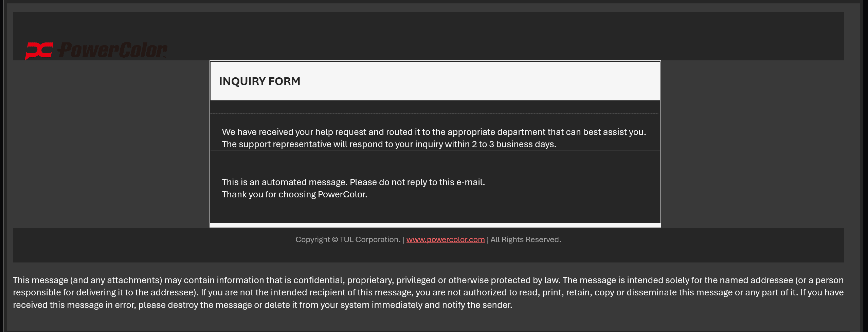Image resolution: width=868 pixels, height=332 pixels.
Task: Click the 'All Rights Reserved.' footer text
Action: 525,239
